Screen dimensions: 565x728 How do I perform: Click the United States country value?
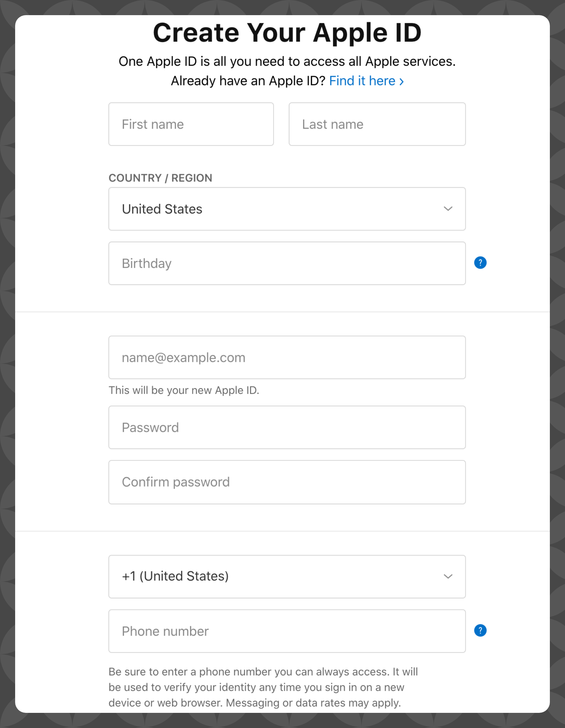[x=162, y=209]
